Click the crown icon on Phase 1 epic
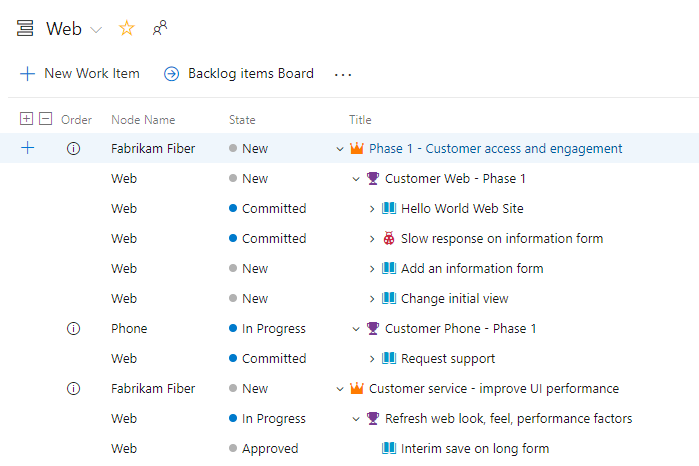Viewport: 699px width, 466px height. pyautogui.click(x=357, y=149)
